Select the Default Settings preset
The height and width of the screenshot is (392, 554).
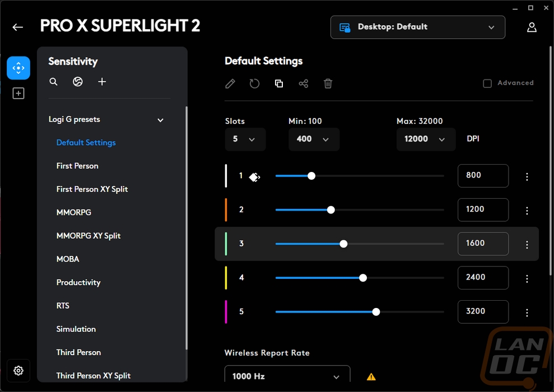[x=86, y=143]
